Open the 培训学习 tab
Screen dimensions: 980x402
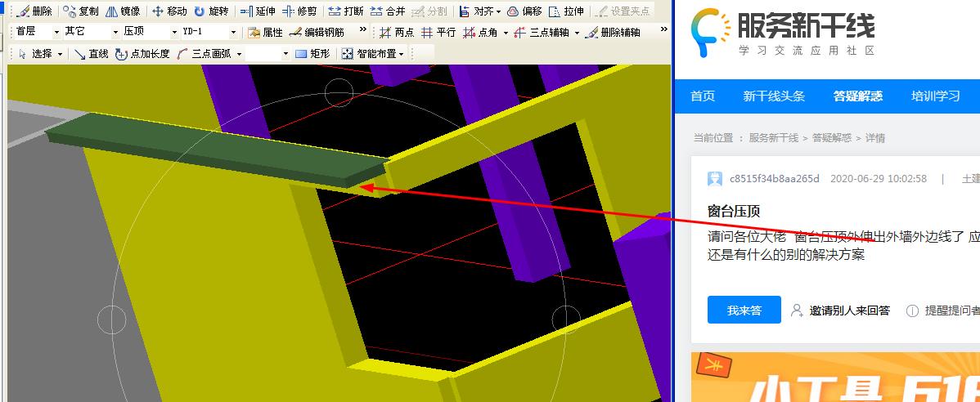point(936,96)
